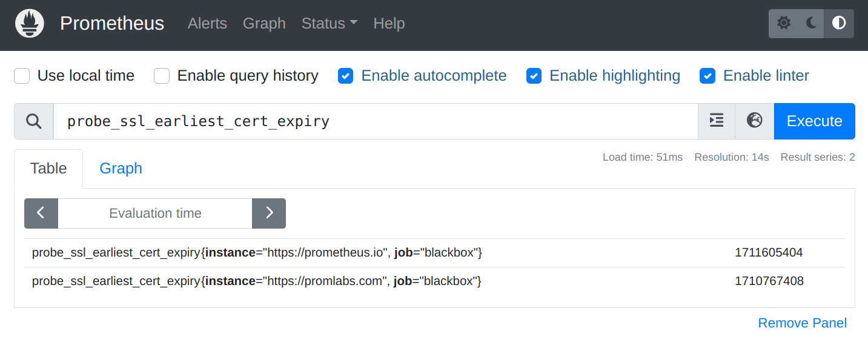Remove this panel
Viewport: 868px width, 339px height.
pos(803,323)
